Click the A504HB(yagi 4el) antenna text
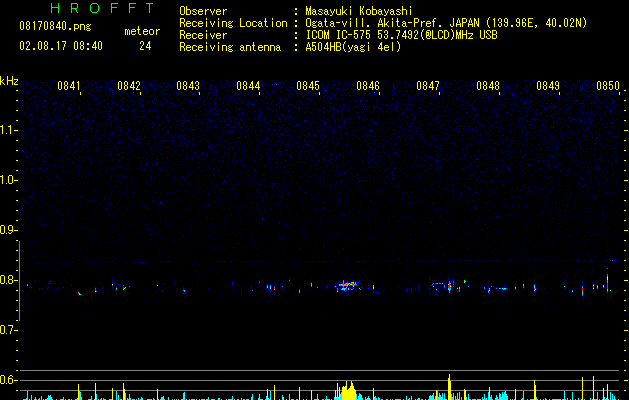629x400 pixels. coord(353,47)
